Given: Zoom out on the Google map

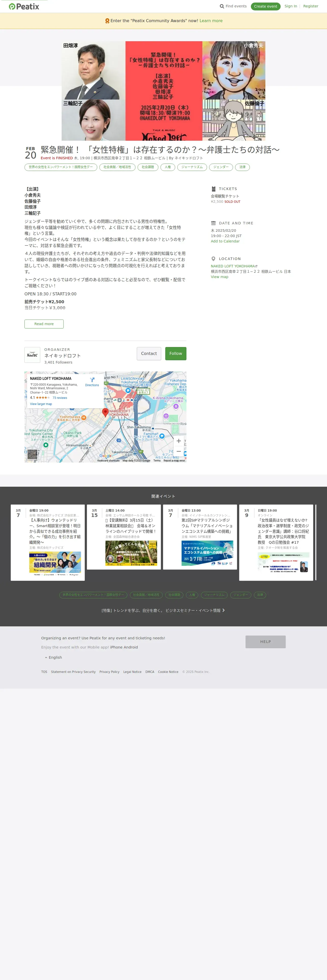Looking at the screenshot, I should 179,451.
